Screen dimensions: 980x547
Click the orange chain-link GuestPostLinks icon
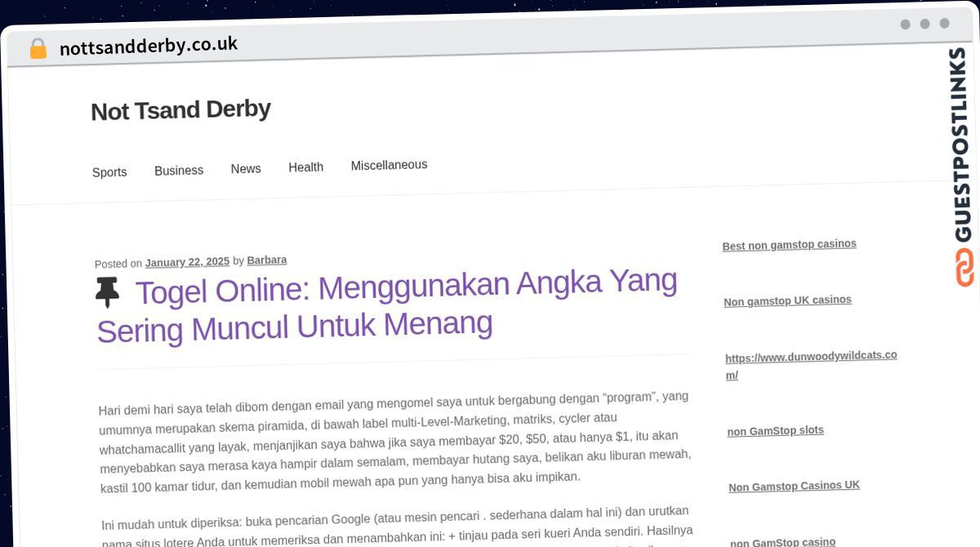(x=964, y=268)
